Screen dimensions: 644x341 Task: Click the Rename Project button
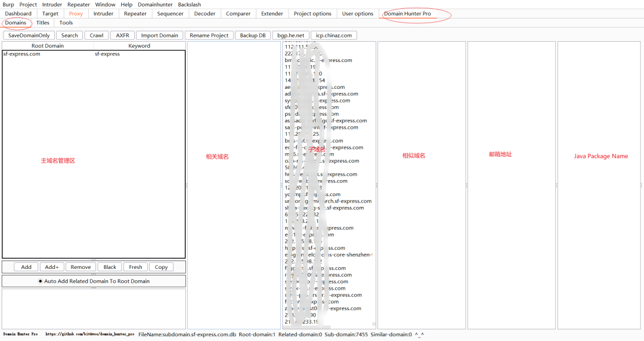(x=209, y=35)
